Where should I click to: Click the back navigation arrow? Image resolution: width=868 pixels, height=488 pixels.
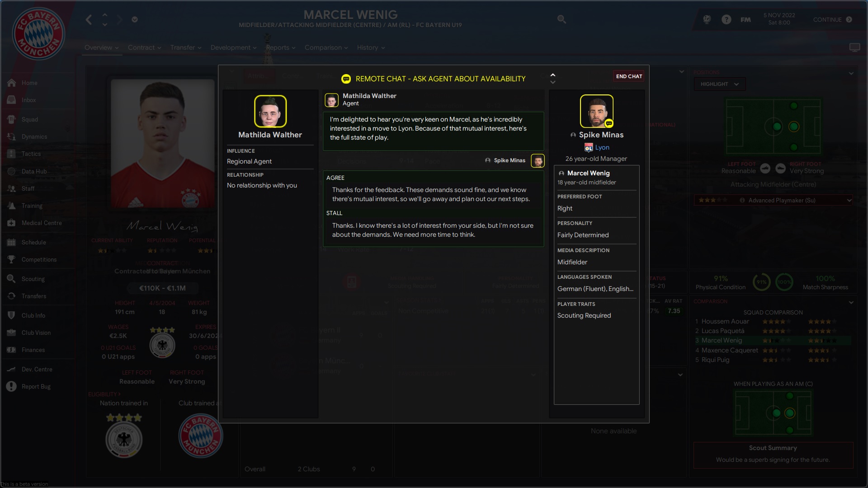89,19
